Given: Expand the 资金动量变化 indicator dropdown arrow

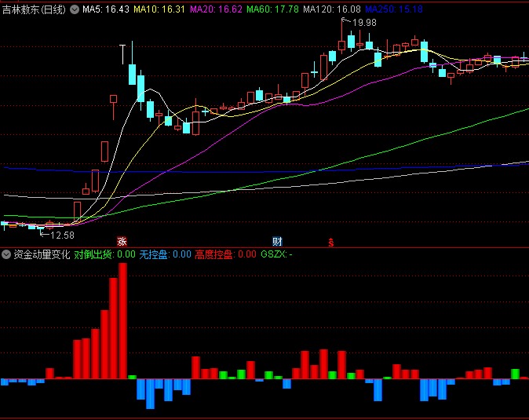Looking at the screenshot, I should 6,254.
